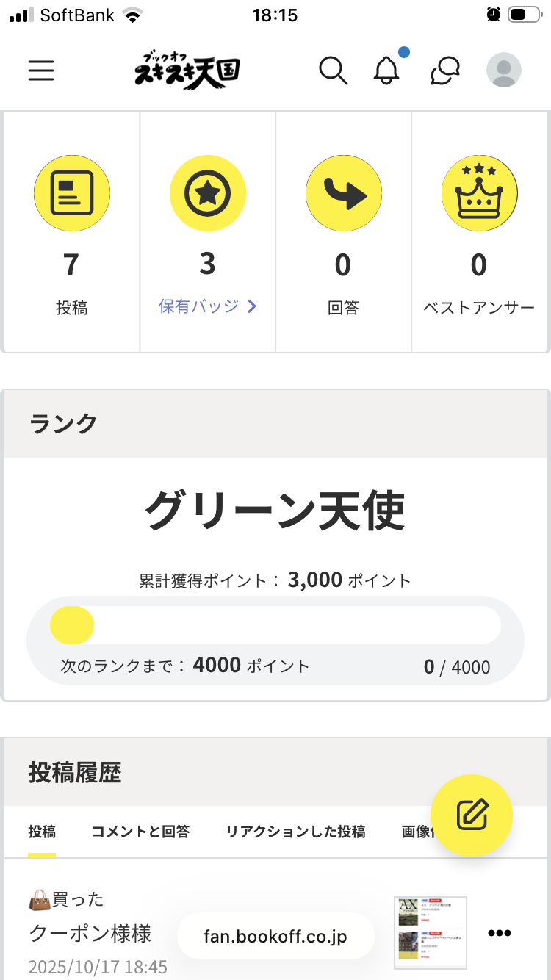
Task: Tap the profile avatar icon
Action: [x=504, y=71]
